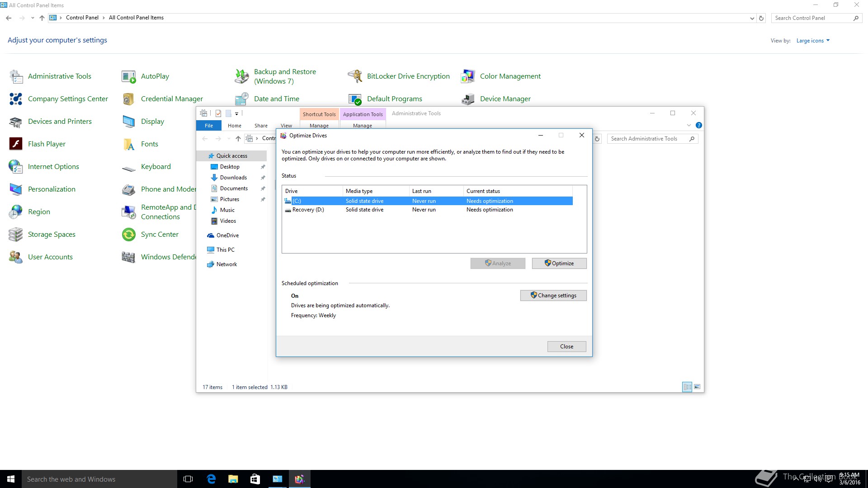
Task: Open Pictures in the navigation pane
Action: [x=230, y=199]
